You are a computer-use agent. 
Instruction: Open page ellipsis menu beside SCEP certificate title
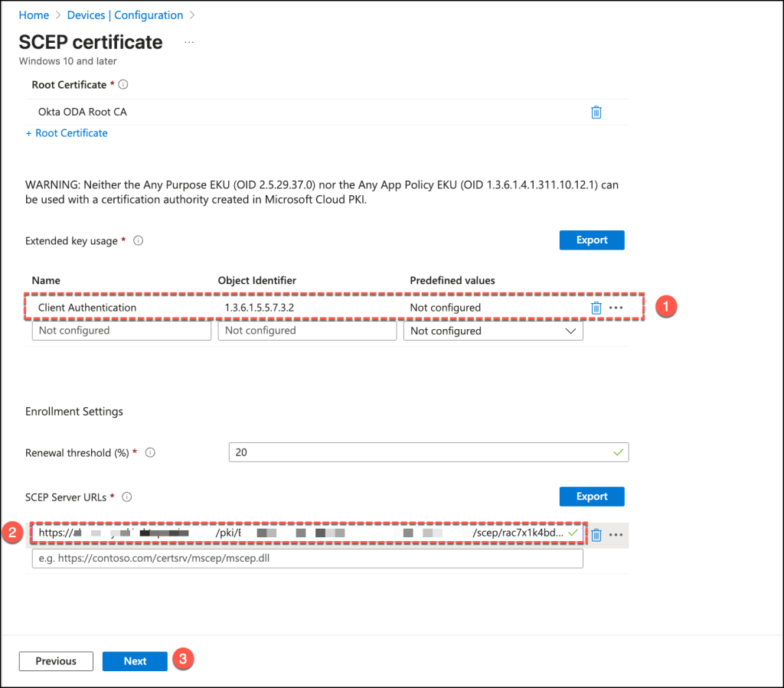point(189,42)
